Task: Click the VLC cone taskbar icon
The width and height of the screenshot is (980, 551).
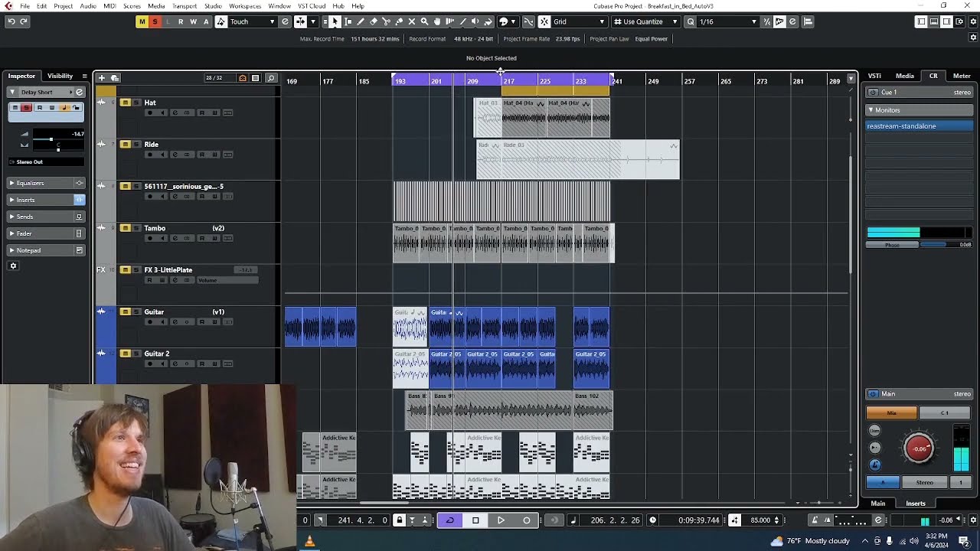Action: tap(309, 541)
